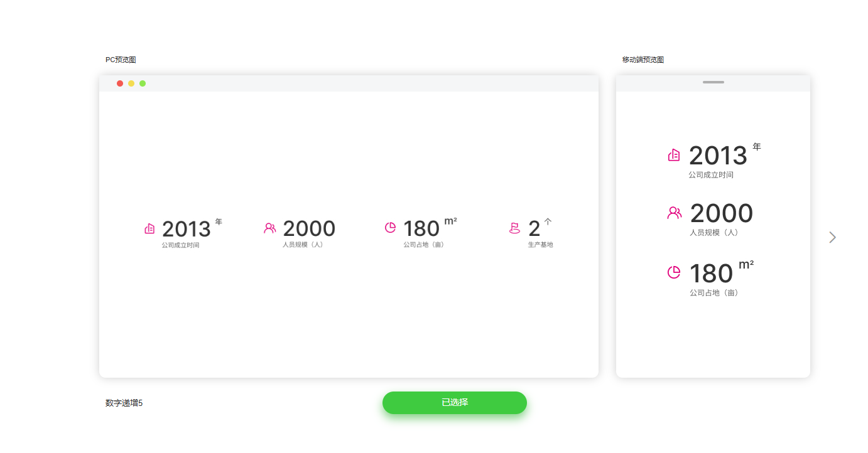Click the people icon beside 2000 in PC preview
The width and height of the screenshot is (868, 453).
[x=270, y=228]
